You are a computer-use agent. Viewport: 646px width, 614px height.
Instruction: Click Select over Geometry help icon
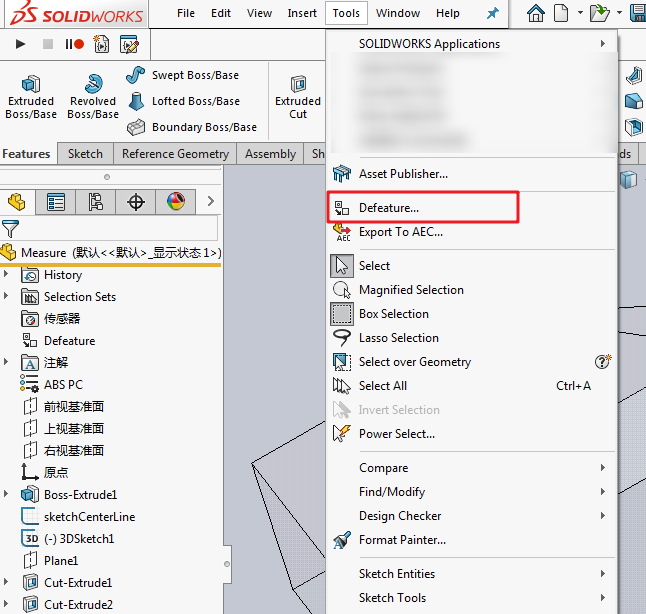(603, 361)
